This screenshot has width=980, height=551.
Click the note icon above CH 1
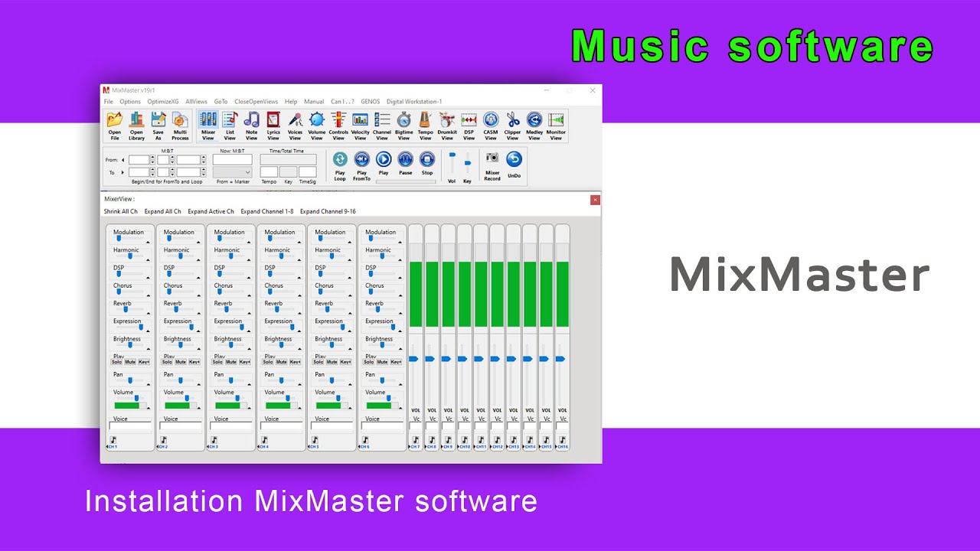point(113,440)
